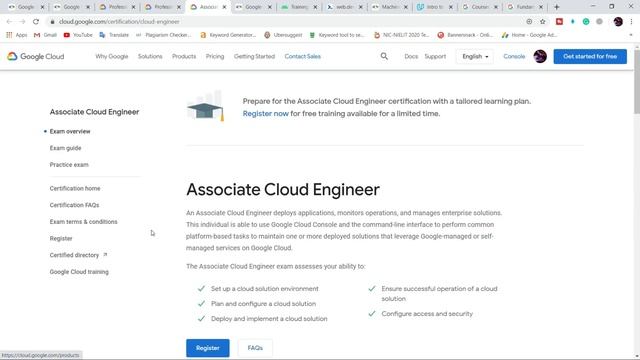Open the YouTube bookmark
Image resolution: width=640 pixels, height=360 pixels.
78,35
